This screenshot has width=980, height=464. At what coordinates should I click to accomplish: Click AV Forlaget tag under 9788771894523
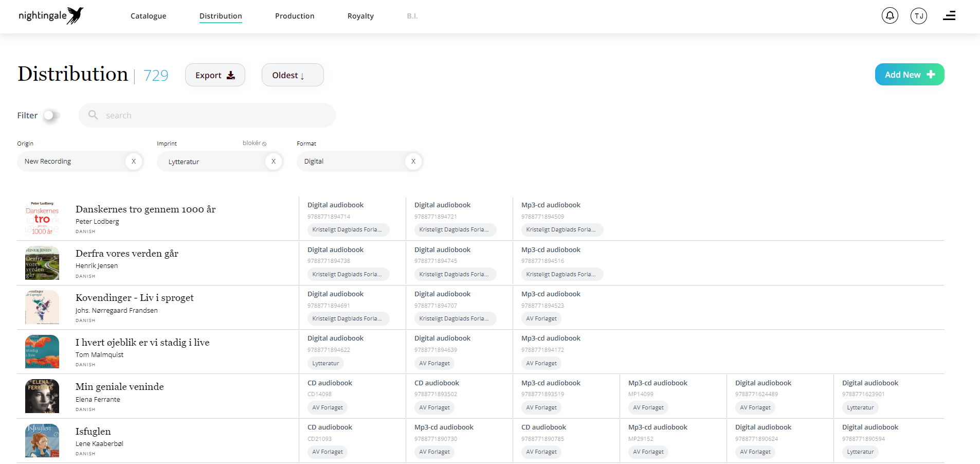click(541, 319)
